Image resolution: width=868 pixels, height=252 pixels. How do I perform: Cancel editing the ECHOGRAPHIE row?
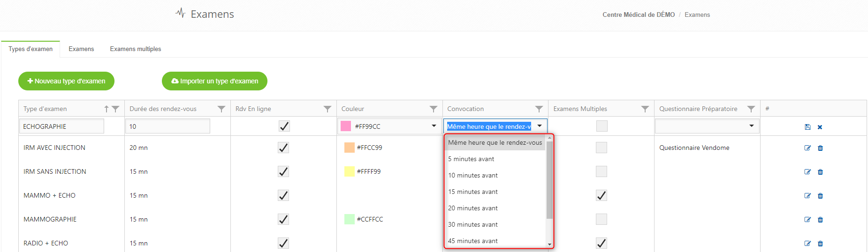(820, 127)
